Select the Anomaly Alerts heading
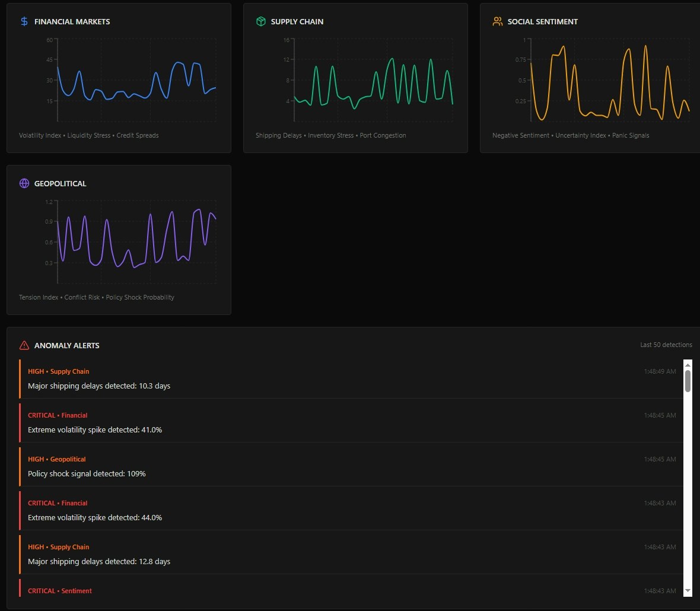This screenshot has height=611, width=700. [67, 345]
